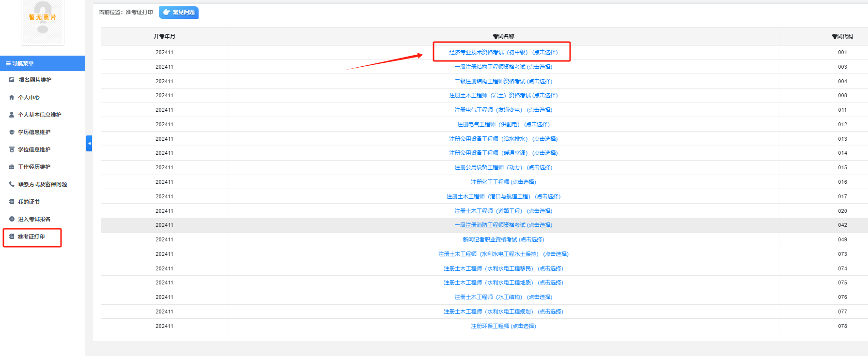Collapse the sidebar using the blue arrow handle
This screenshot has width=868, height=356.
click(x=89, y=144)
